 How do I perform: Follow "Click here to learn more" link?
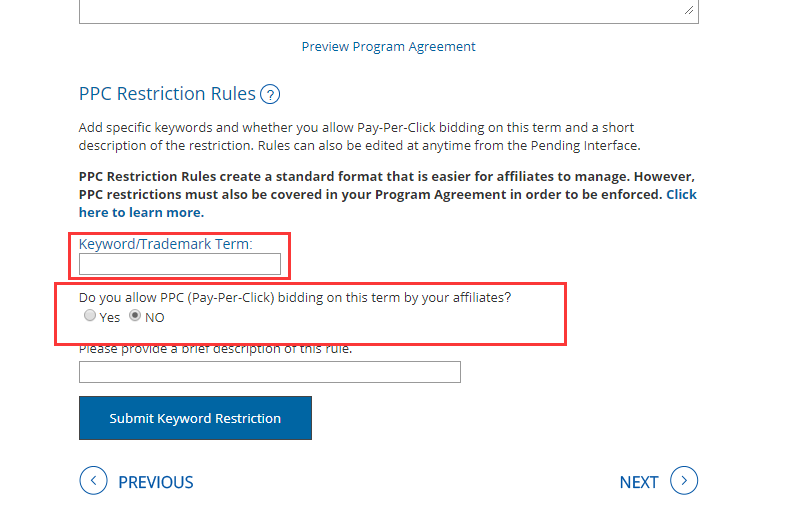141,212
